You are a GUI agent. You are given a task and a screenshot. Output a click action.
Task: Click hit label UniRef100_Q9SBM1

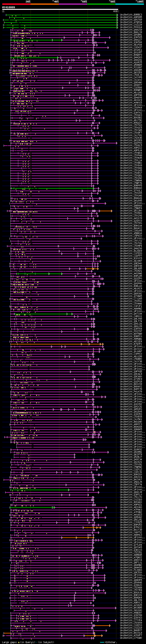pyautogui.click(x=131, y=35)
